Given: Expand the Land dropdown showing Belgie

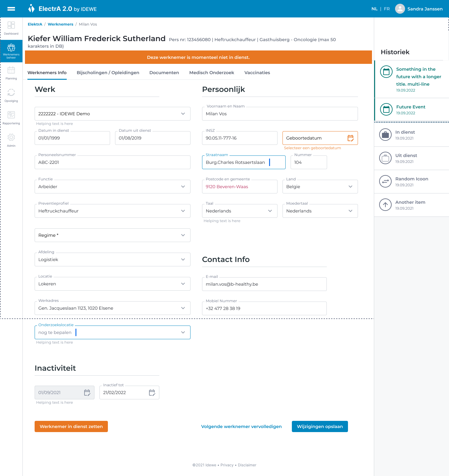Looking at the screenshot, I should [x=350, y=187].
